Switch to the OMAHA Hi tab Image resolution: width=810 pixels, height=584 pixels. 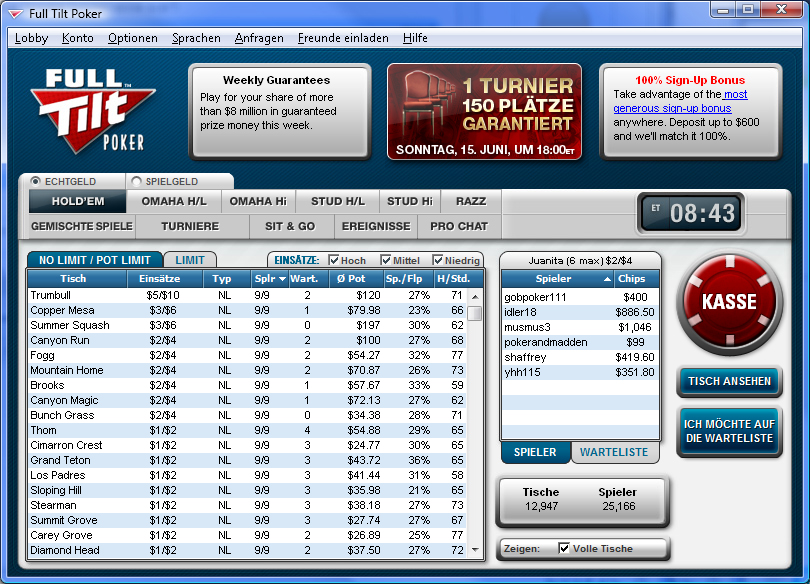pos(258,201)
